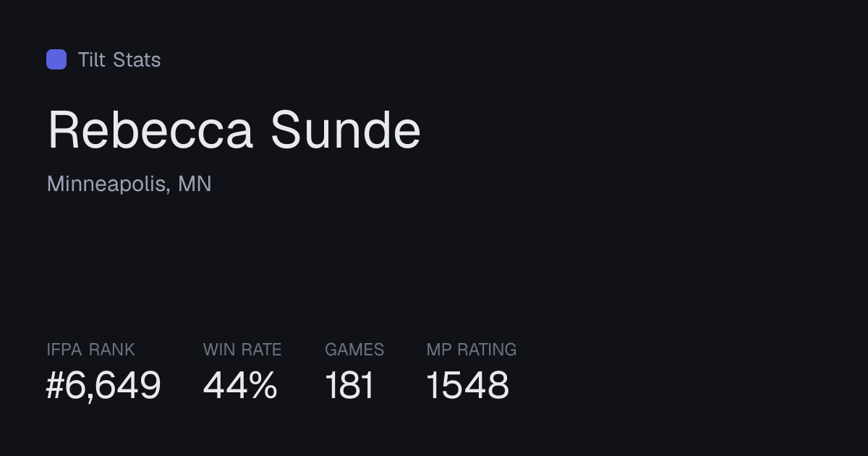
Task: Click the purple Tilt Stats logo square
Action: 56,59
